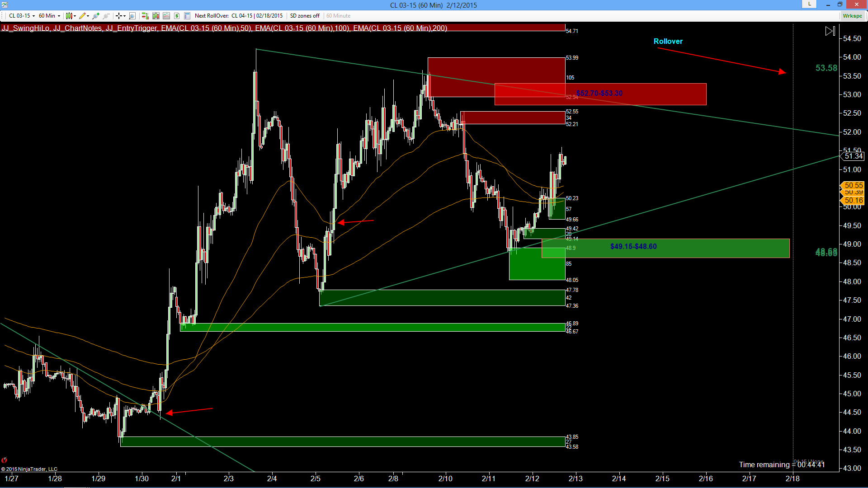Open the chart trader icon

pos(145,16)
